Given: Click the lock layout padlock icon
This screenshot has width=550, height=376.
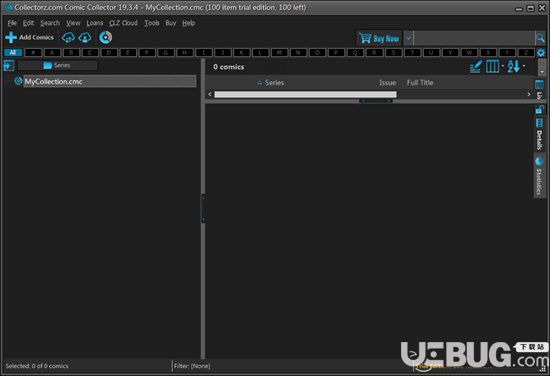Looking at the screenshot, I should click(x=539, y=109).
